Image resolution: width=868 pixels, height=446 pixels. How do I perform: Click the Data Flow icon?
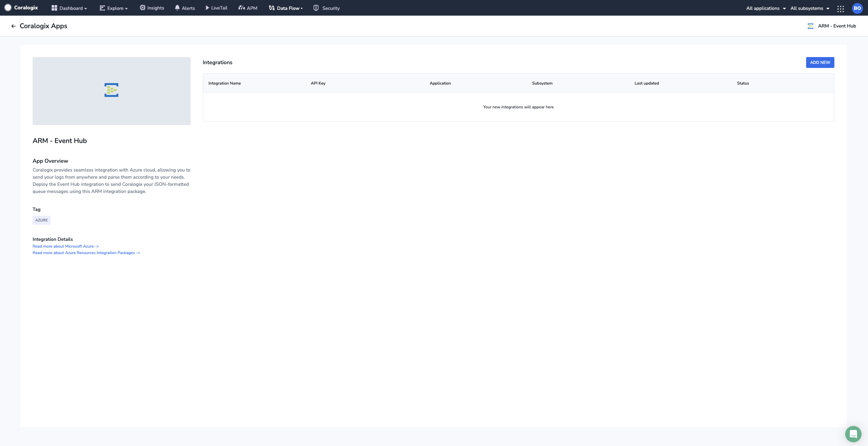(x=272, y=8)
